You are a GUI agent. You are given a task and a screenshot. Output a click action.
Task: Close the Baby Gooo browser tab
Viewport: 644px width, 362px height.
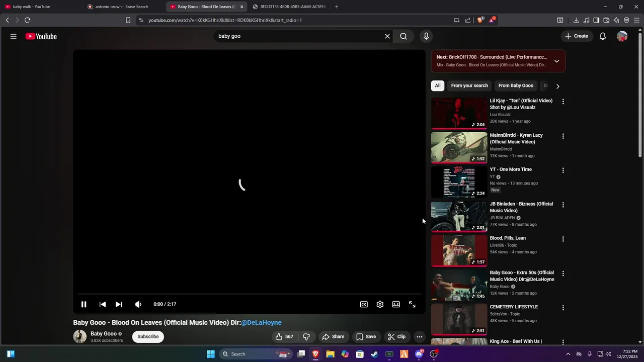[242, 7]
